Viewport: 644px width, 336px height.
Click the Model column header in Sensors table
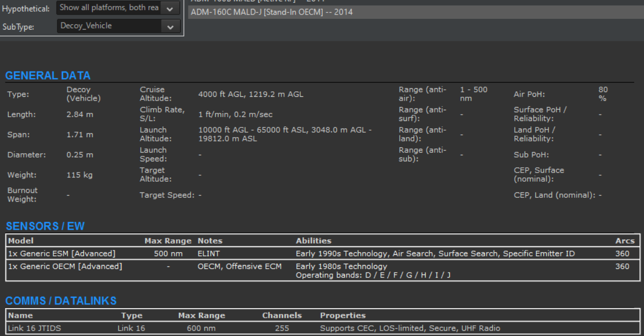(20, 241)
